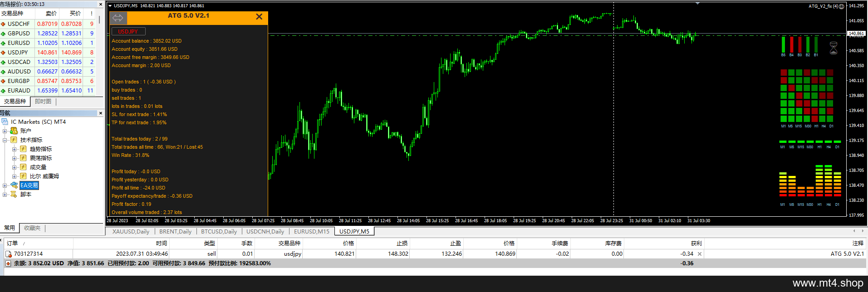Click the USDCHF direction arrow icon
Screen dimensions: 868x292
(x=3, y=24)
